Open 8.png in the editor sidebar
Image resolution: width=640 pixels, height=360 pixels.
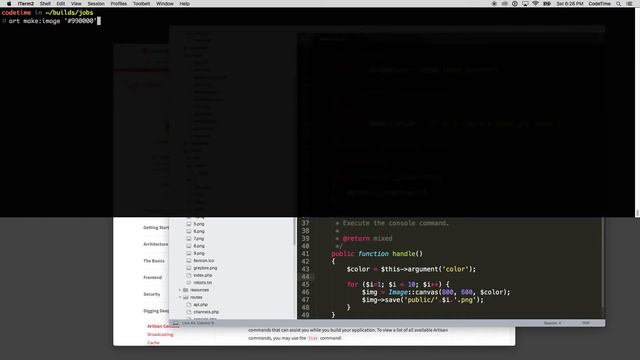[x=199, y=246]
